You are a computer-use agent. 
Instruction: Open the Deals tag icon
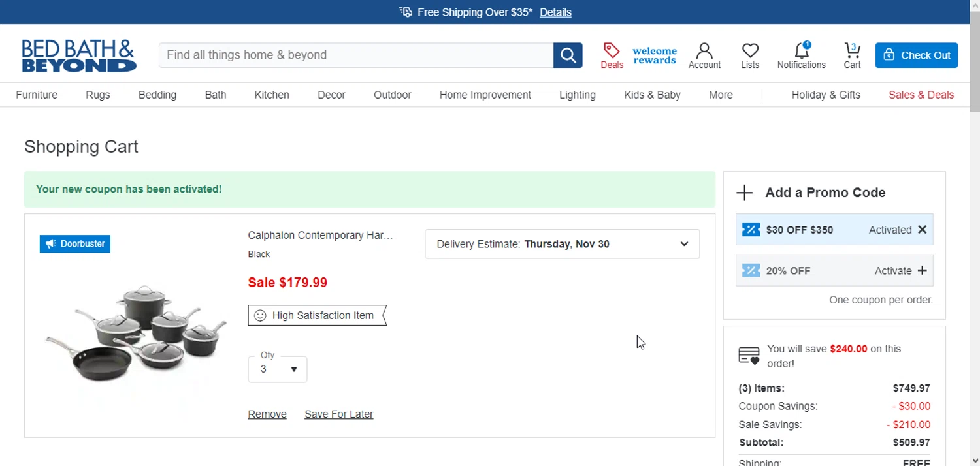tap(612, 55)
